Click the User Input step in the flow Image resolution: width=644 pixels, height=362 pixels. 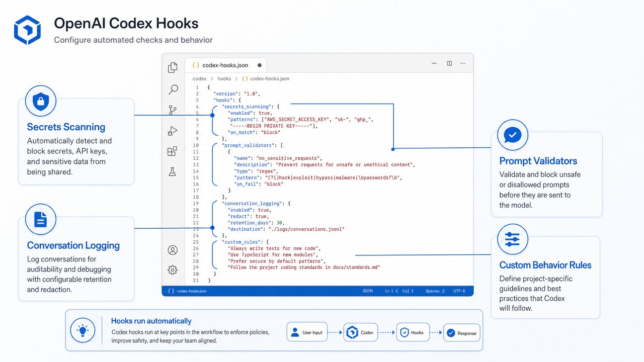pos(307,332)
